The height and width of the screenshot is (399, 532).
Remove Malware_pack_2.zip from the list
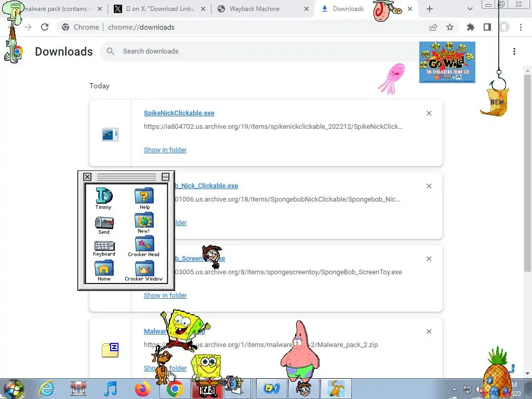[x=429, y=331]
